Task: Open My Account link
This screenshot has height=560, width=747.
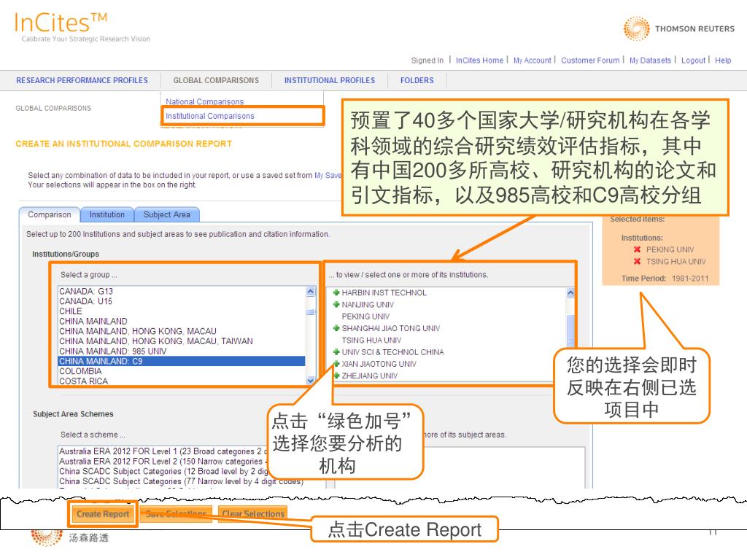Action: [532, 61]
